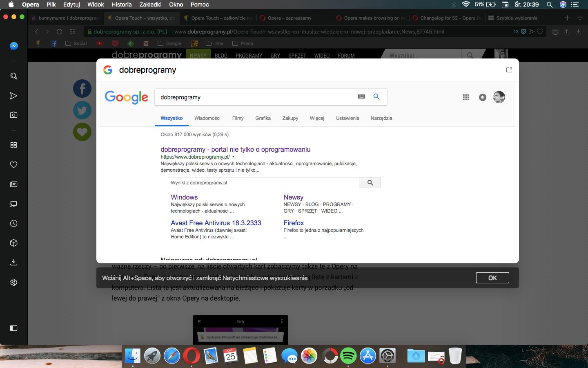Toggle sidebar panel at bottom left
Screen dimensions: 588x368
click(13, 328)
